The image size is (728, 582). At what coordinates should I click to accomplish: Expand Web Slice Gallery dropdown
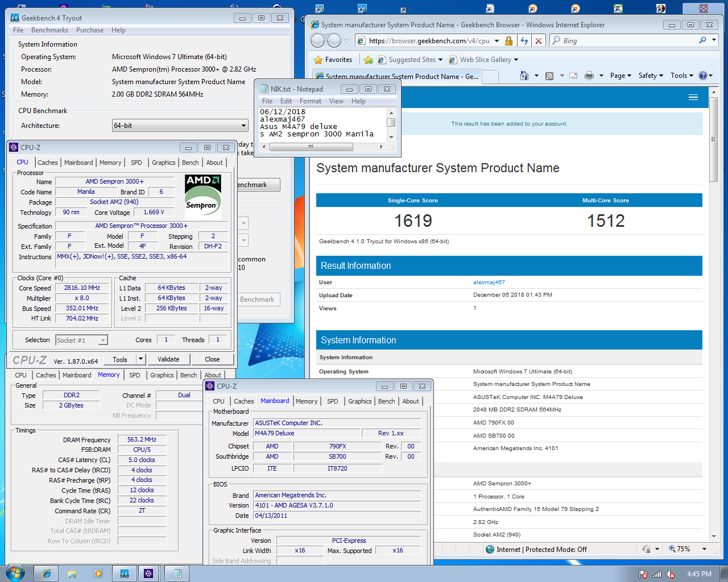click(516, 60)
